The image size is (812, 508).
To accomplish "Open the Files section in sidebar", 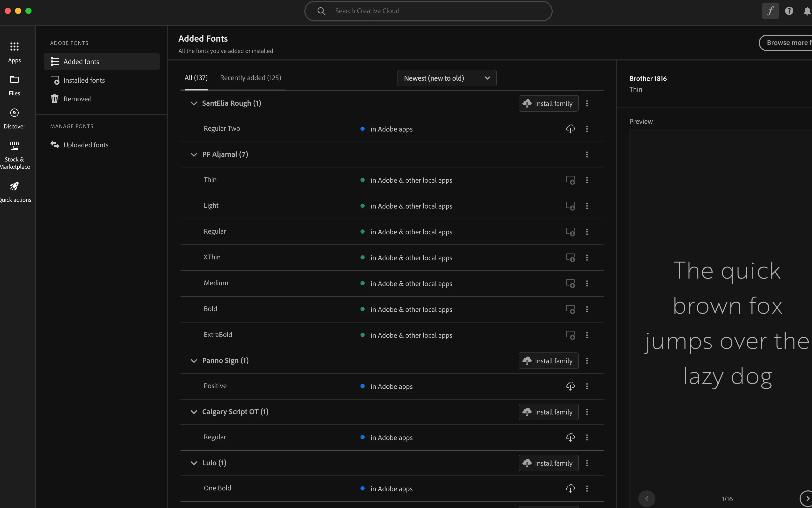I will [x=14, y=80].
